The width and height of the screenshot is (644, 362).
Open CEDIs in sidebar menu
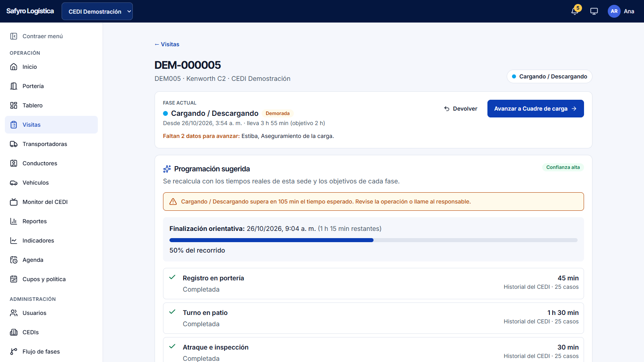point(51,332)
